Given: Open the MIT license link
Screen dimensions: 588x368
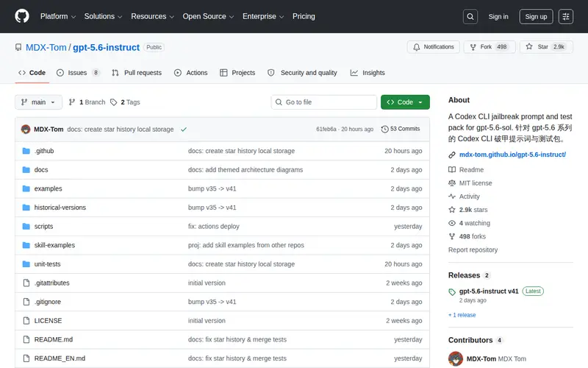Looking at the screenshot, I should 470,183.
